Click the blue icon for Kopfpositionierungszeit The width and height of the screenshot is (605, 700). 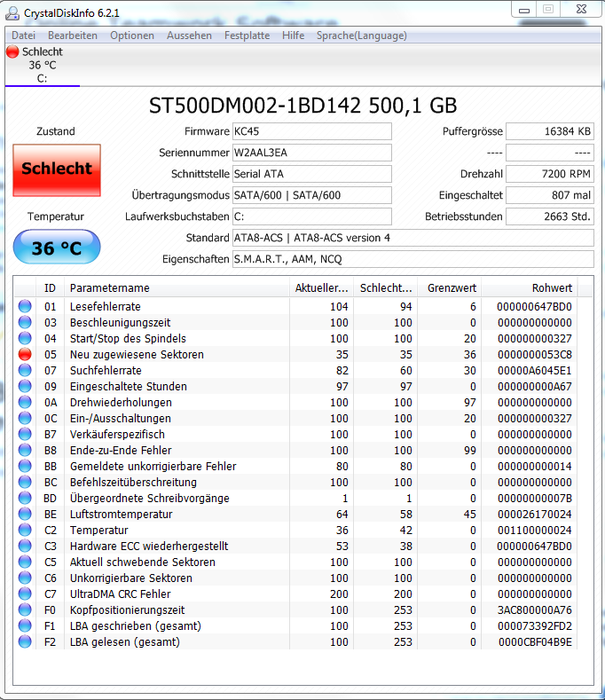pyautogui.click(x=25, y=610)
